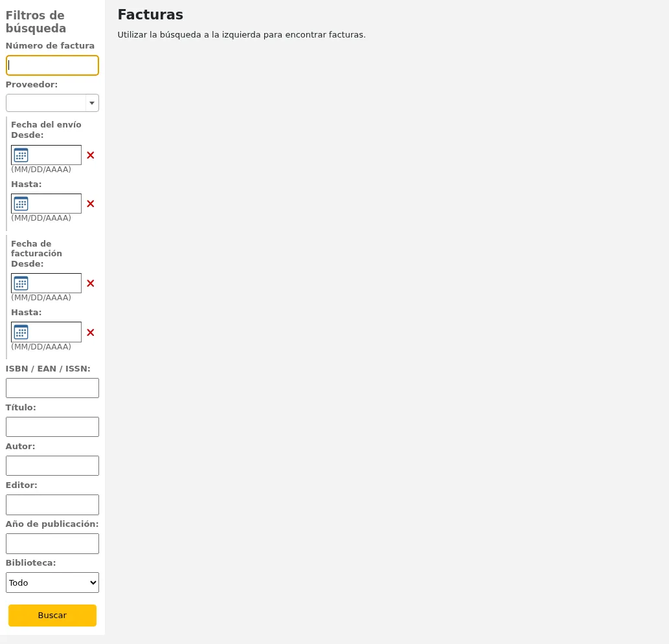
Task: Clear billing date Hasta with red X
Action: click(91, 332)
